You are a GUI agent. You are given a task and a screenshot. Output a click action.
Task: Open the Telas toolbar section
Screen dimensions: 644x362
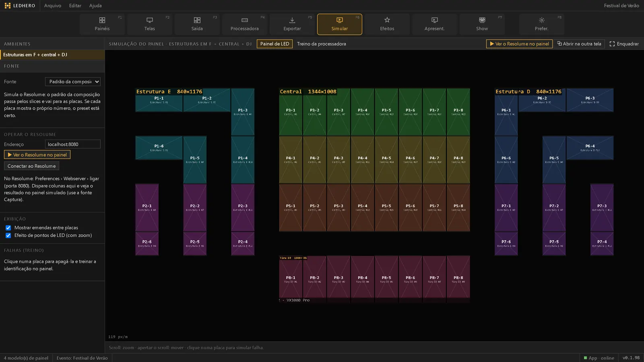(150, 24)
